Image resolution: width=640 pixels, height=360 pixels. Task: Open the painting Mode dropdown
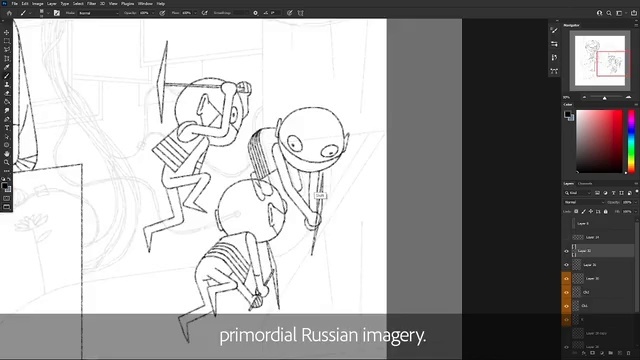99,13
